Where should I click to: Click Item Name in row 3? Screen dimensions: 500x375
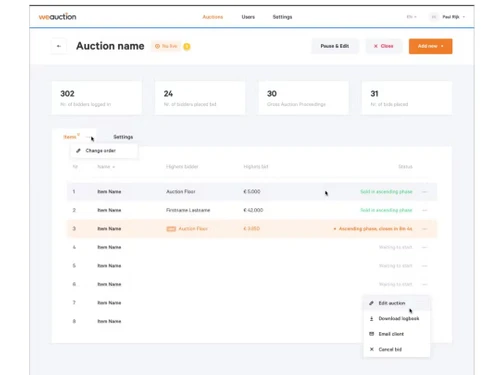pos(109,229)
